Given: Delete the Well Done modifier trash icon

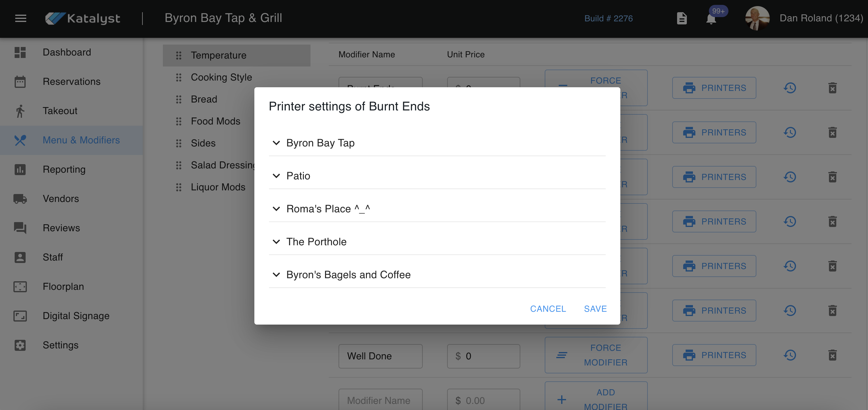Looking at the screenshot, I should pyautogui.click(x=832, y=355).
